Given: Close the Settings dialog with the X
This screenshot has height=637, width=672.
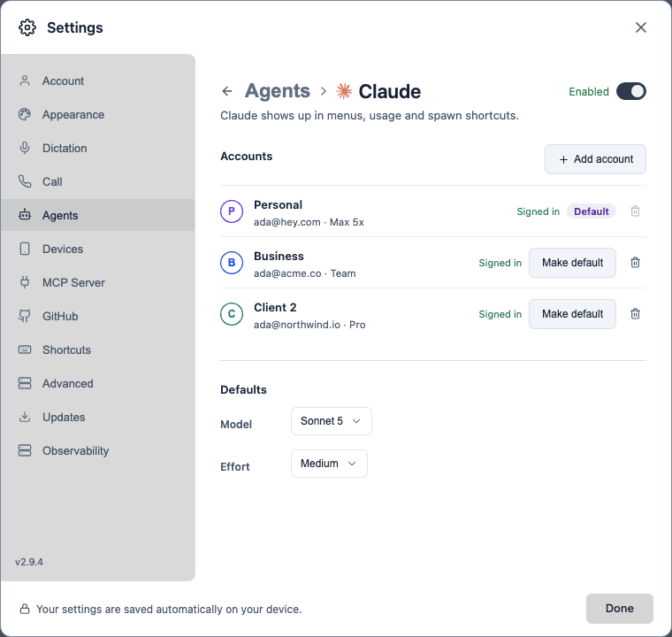Looking at the screenshot, I should click(x=641, y=27).
